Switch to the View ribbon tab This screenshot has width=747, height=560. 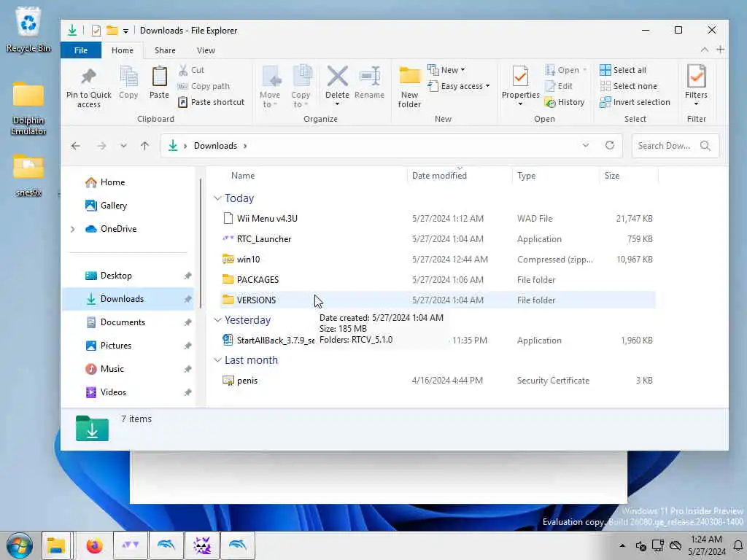tap(206, 50)
